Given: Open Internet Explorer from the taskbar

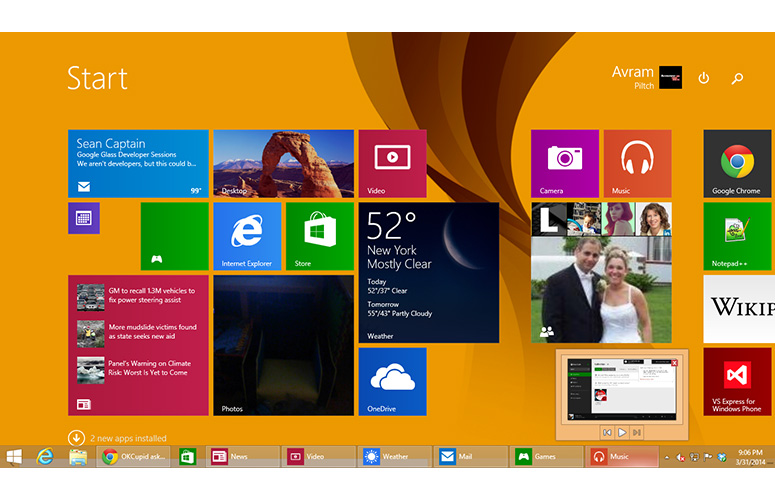Looking at the screenshot, I should coord(45,457).
